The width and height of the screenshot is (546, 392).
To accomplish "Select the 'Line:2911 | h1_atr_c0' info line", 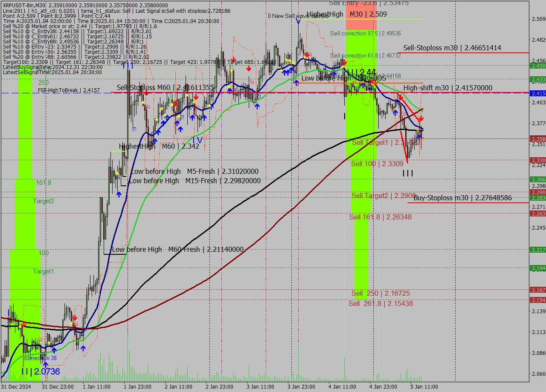I will pyautogui.click(x=116, y=11).
